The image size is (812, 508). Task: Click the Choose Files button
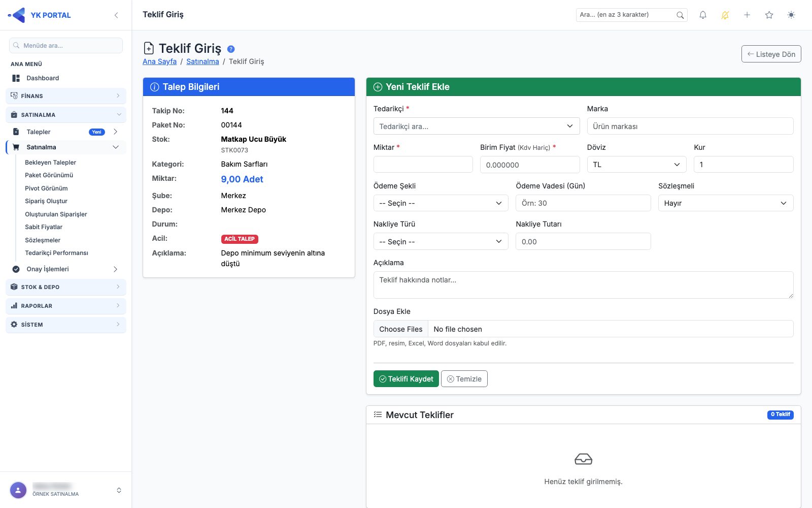coord(401,329)
